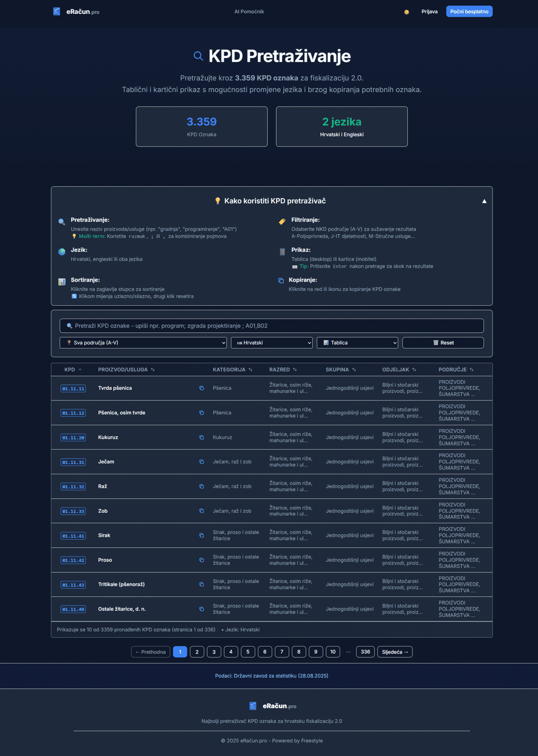Image resolution: width=538 pixels, height=756 pixels.
Task: Open the Hrvatski language dropdown
Action: 272,343
